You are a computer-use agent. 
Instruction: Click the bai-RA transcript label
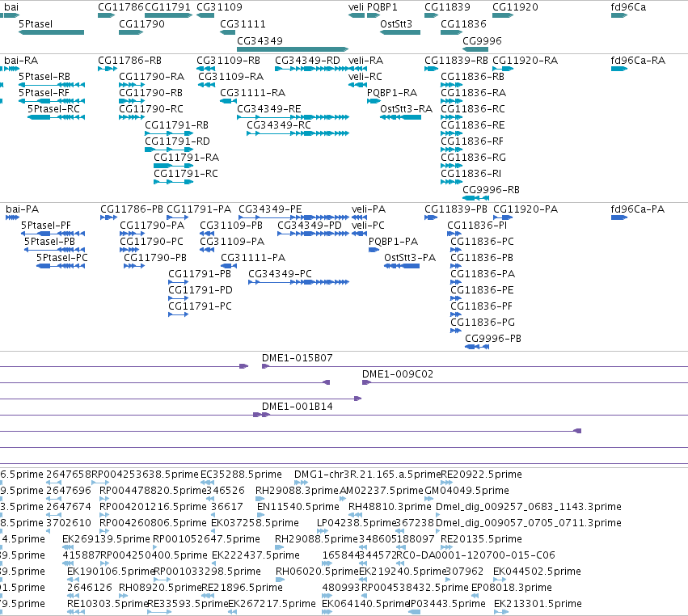click(21, 61)
